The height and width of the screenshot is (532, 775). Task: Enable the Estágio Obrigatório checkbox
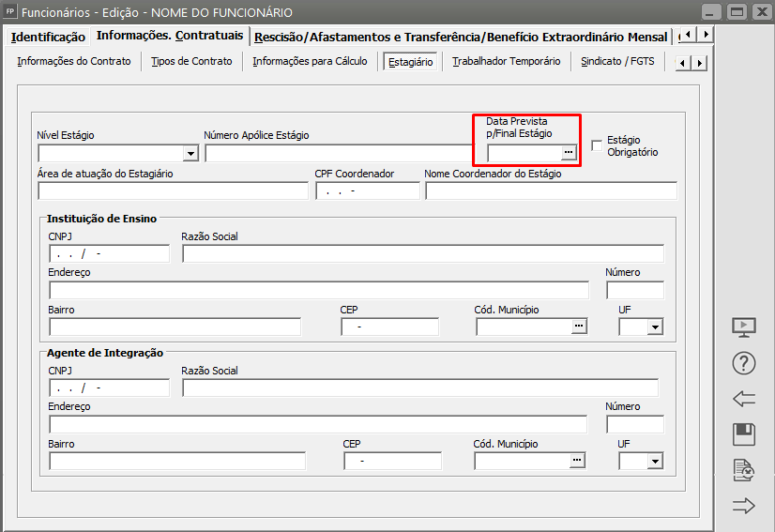[597, 144]
